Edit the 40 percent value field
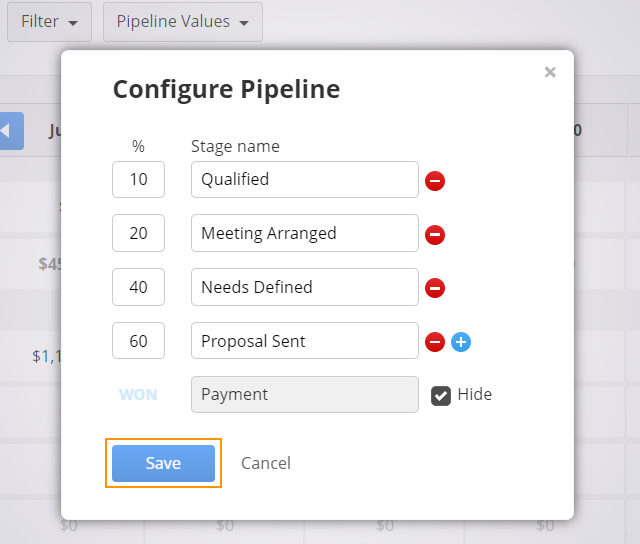This screenshot has height=544, width=640. [x=138, y=287]
